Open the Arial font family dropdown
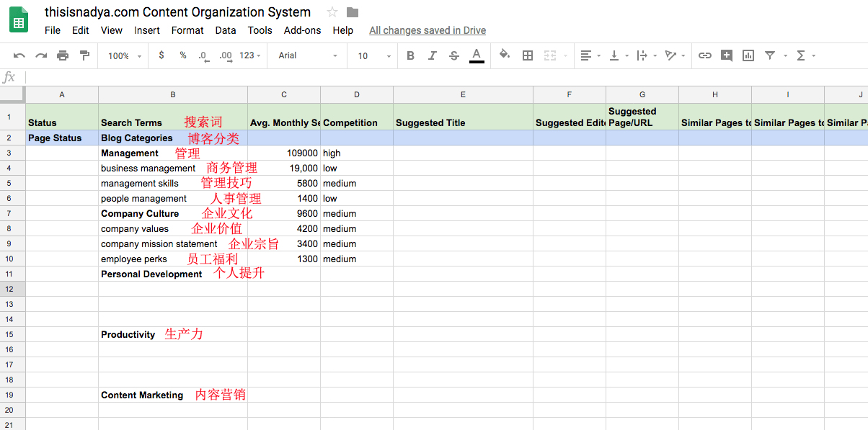The width and height of the screenshot is (868, 430). pos(307,55)
